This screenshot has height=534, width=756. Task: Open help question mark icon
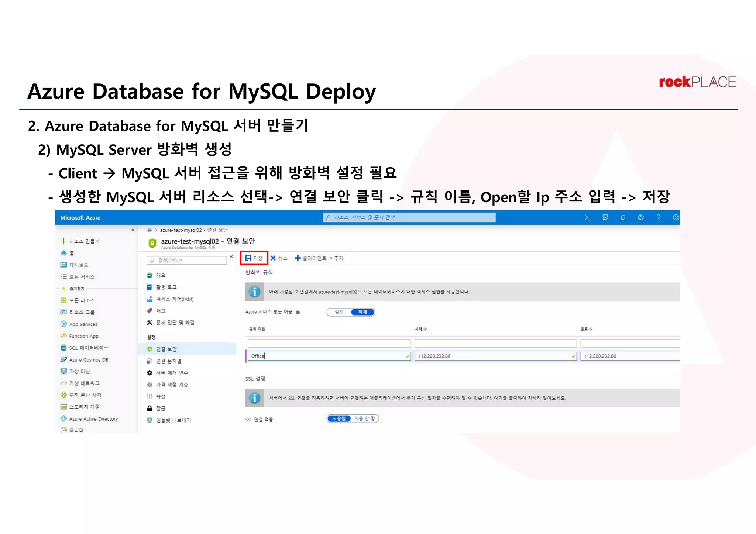[x=658, y=217]
